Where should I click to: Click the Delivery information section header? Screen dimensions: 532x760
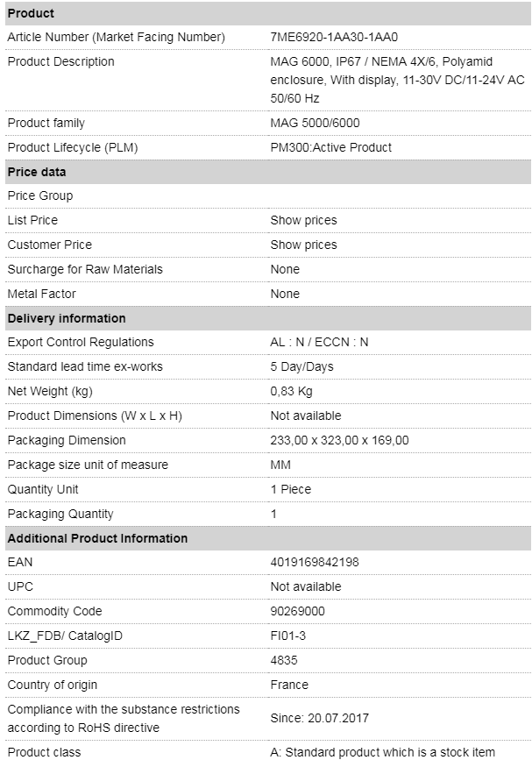pos(268,318)
